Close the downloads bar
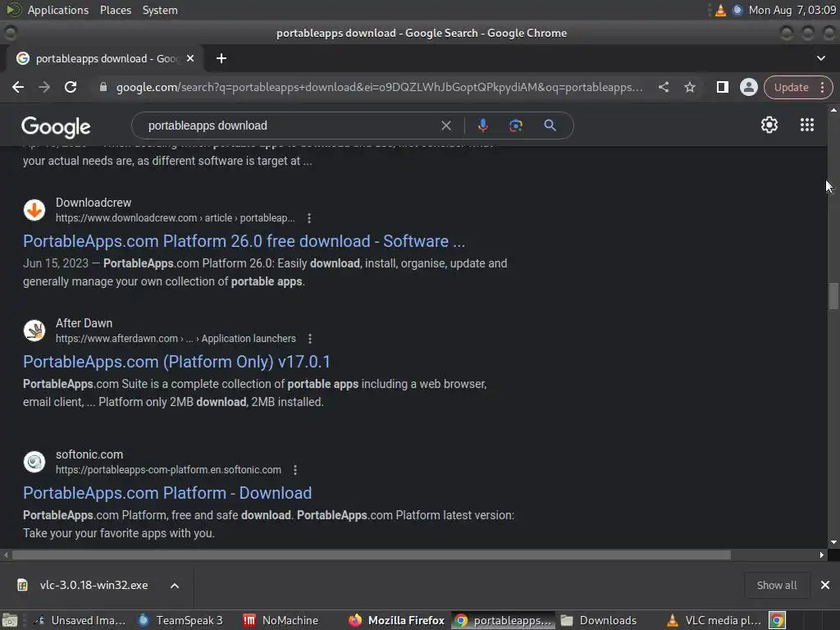This screenshot has height=630, width=840. pos(825,586)
